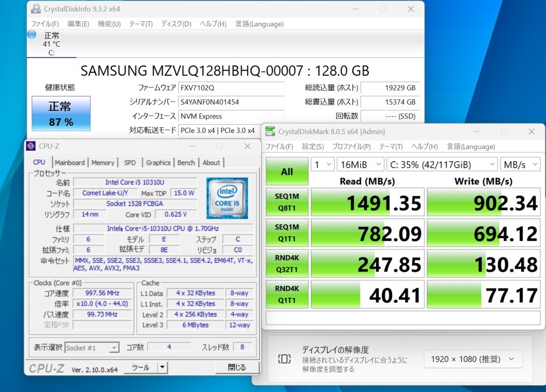The height and width of the screenshot is (392, 546).
Task: Open the test size dropdown showing 16MiB
Action: [361, 164]
